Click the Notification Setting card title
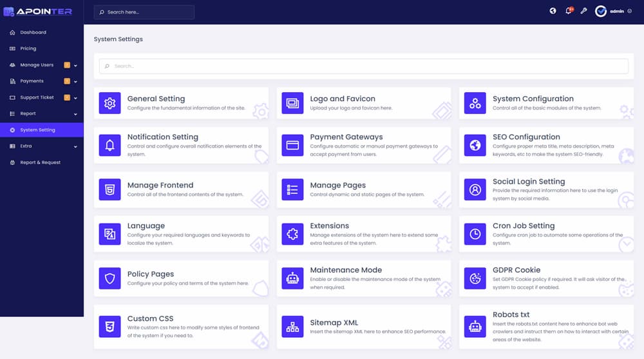The width and height of the screenshot is (644, 359). tap(163, 137)
